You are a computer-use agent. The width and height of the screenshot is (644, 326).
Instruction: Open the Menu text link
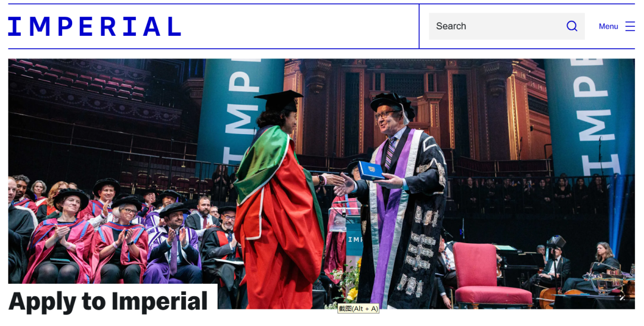coord(608,26)
